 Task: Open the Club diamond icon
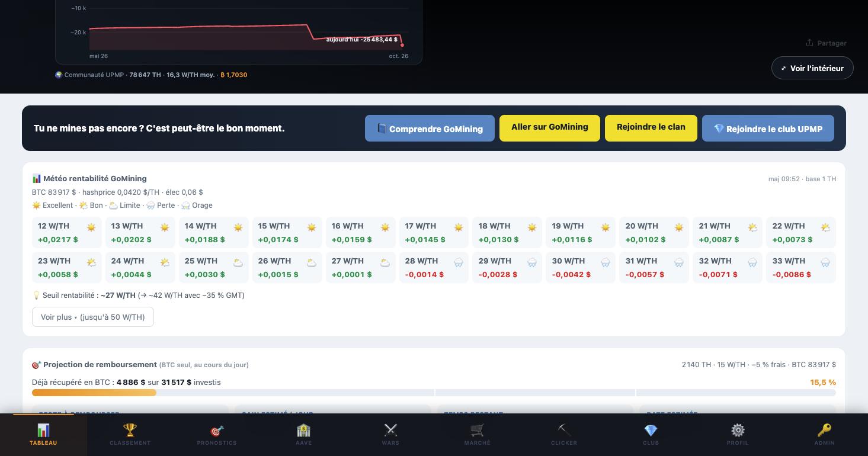(x=651, y=430)
